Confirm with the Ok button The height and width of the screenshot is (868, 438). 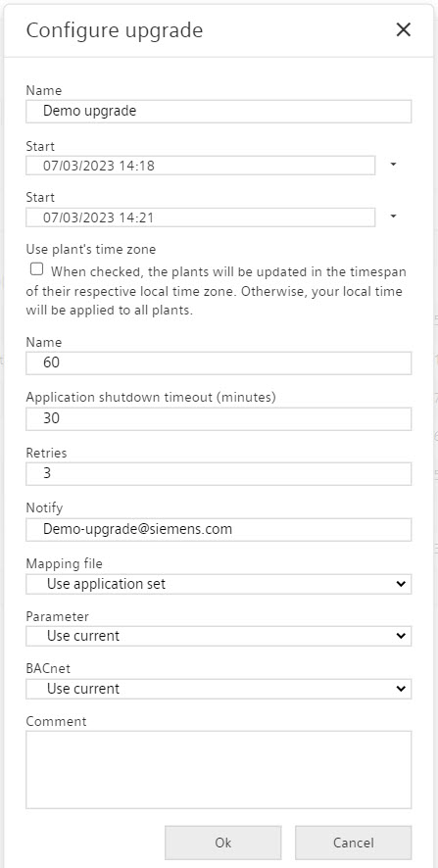[x=223, y=843]
